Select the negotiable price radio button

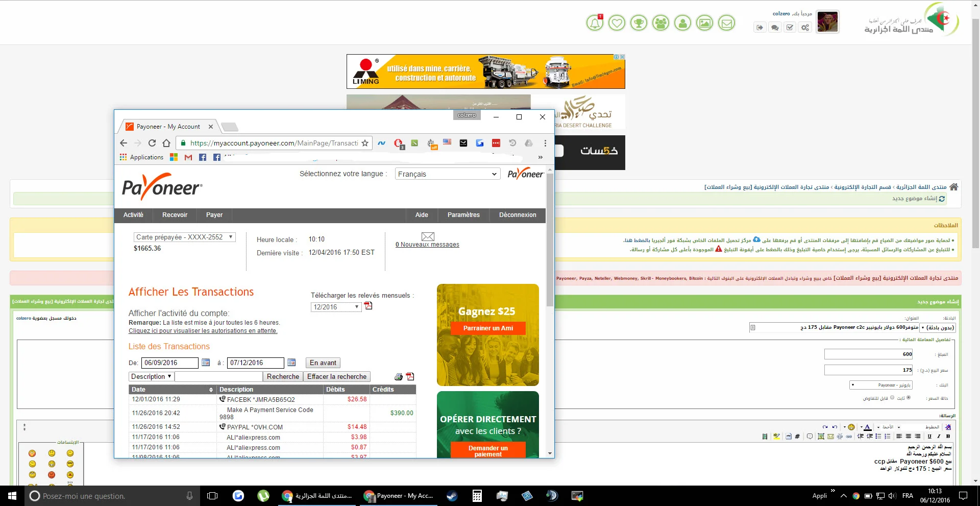892,398
